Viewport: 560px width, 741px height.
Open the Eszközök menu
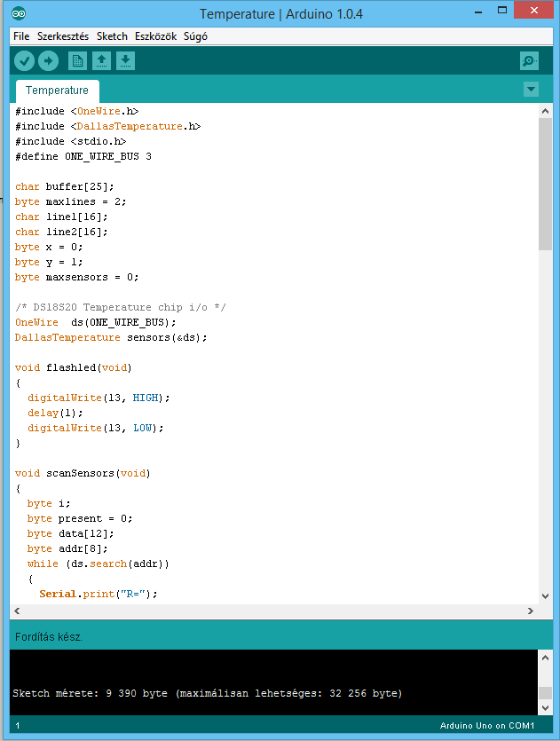(155, 36)
